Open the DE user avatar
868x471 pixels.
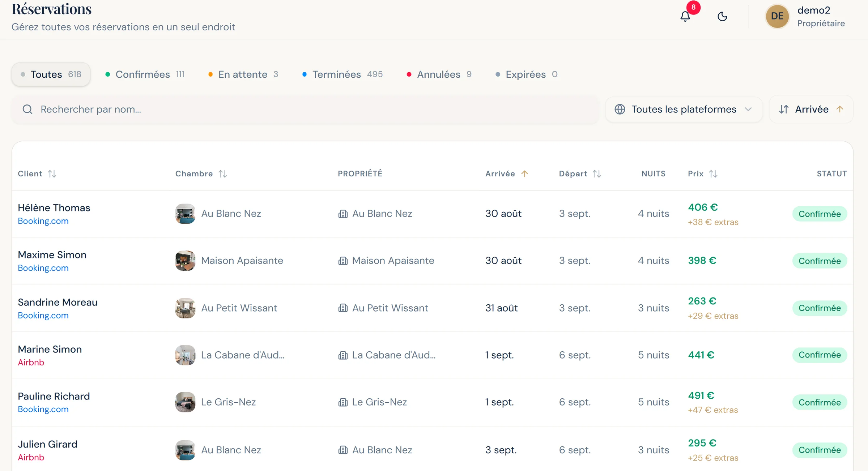[x=777, y=16]
